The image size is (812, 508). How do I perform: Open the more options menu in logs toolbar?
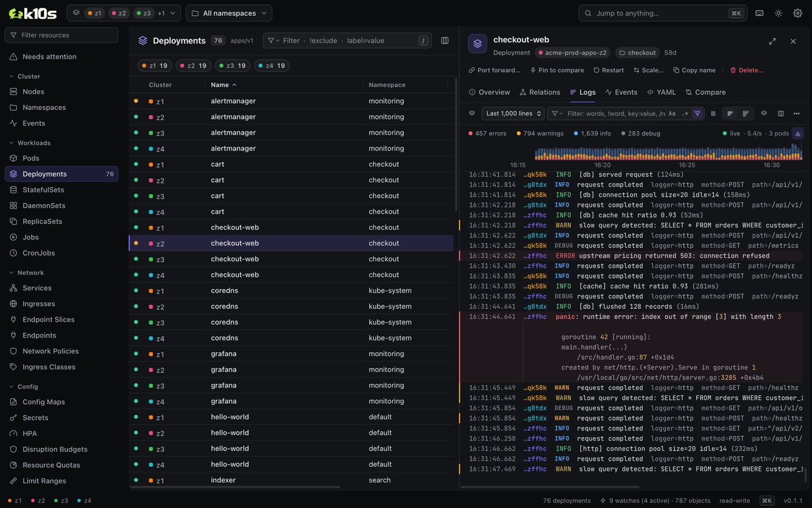point(797,113)
